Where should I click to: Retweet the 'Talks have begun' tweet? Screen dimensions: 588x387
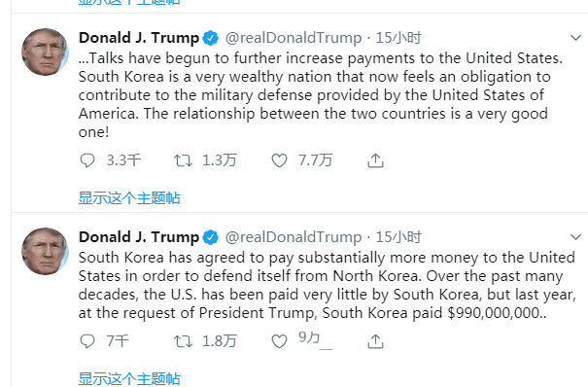tap(183, 160)
